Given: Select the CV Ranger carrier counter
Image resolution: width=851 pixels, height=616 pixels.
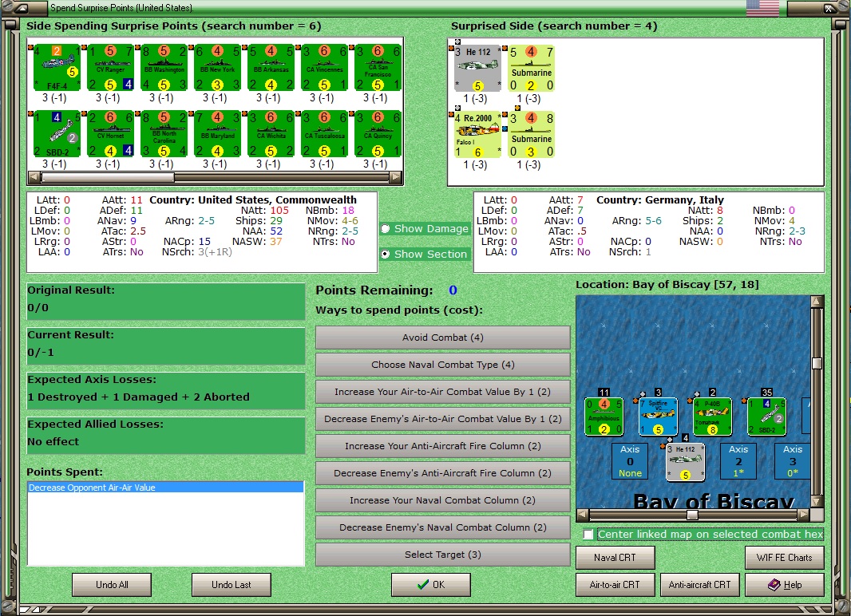Looking at the screenshot, I should click(x=110, y=67).
